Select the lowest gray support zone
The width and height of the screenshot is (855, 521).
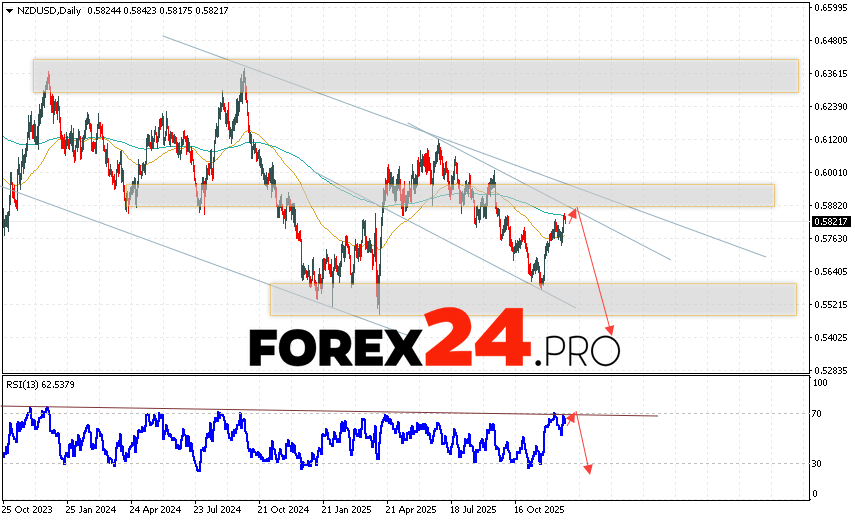point(532,299)
